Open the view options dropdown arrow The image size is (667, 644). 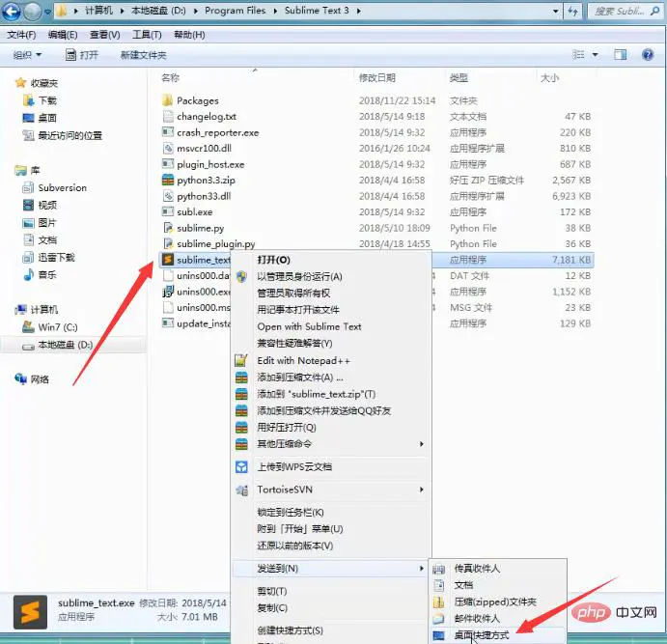596,54
